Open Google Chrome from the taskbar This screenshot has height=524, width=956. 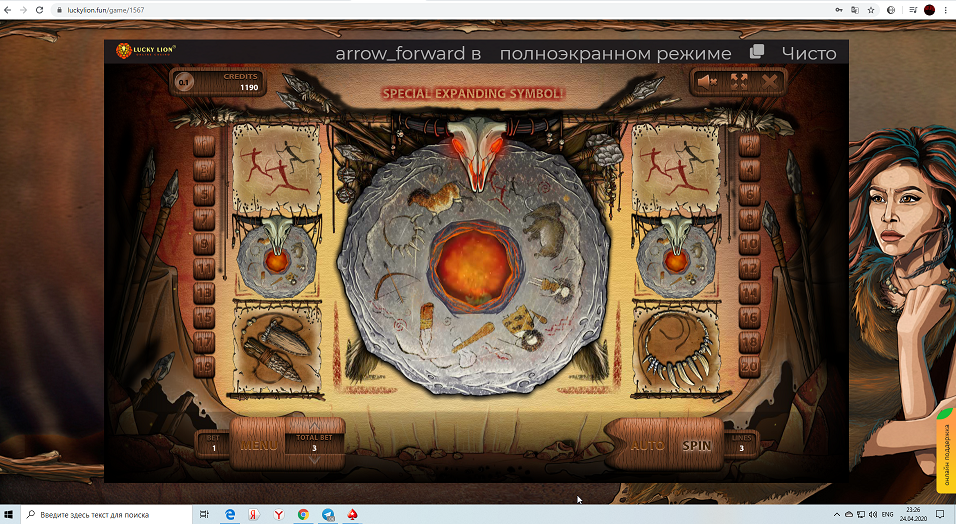click(x=303, y=515)
